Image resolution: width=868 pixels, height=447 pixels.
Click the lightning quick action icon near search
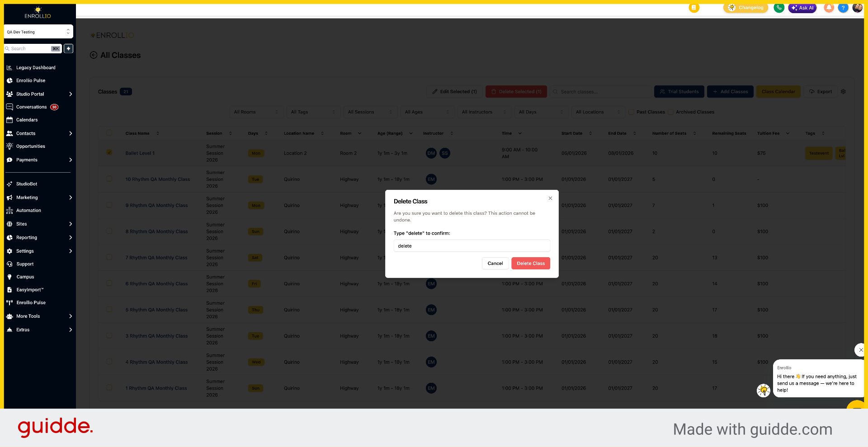pos(68,48)
